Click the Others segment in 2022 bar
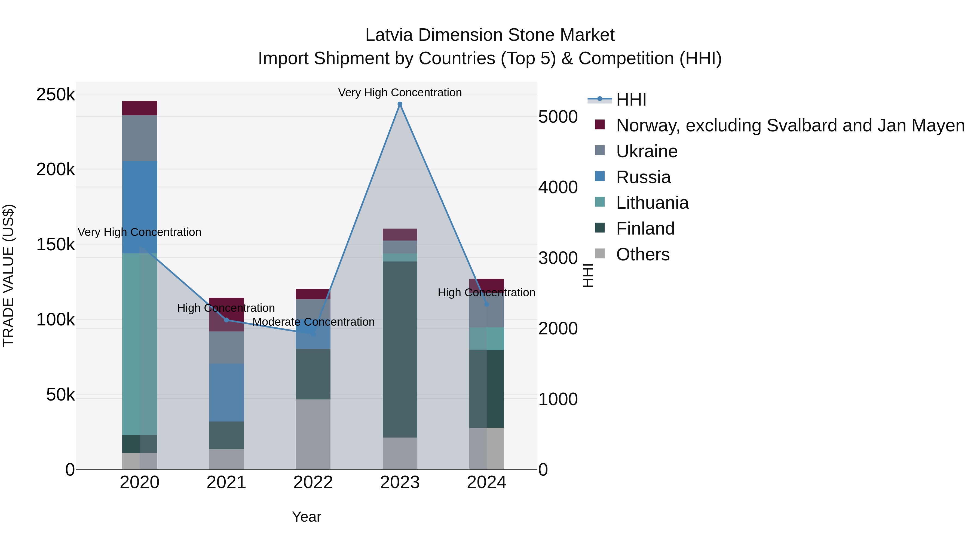 click(x=313, y=434)
